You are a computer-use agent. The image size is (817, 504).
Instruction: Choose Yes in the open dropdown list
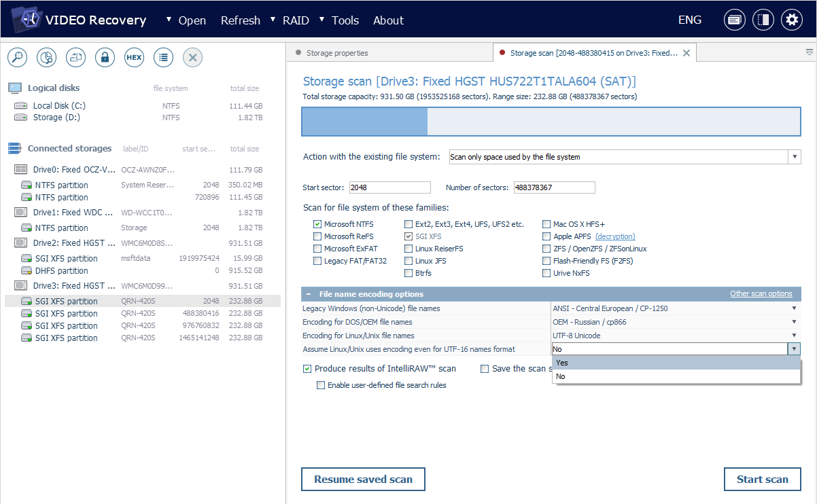click(x=562, y=363)
